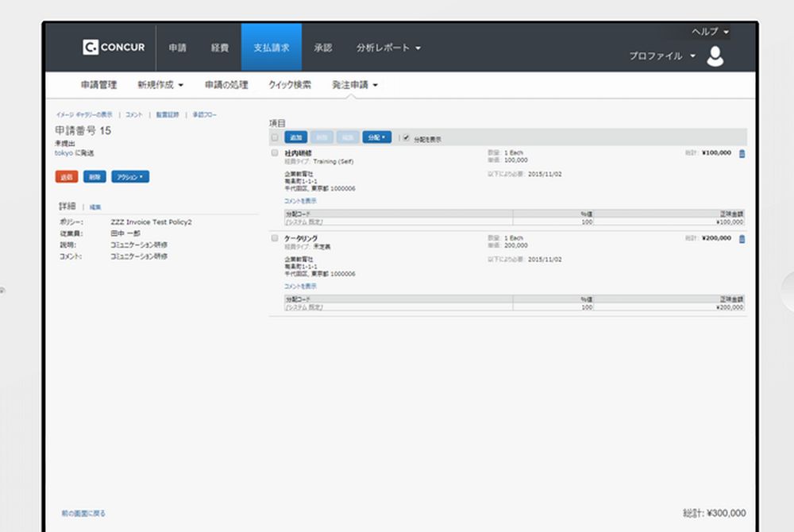This screenshot has height=532, width=794.
Task: Delete the 社内研修 line item via trash icon
Action: point(742,154)
